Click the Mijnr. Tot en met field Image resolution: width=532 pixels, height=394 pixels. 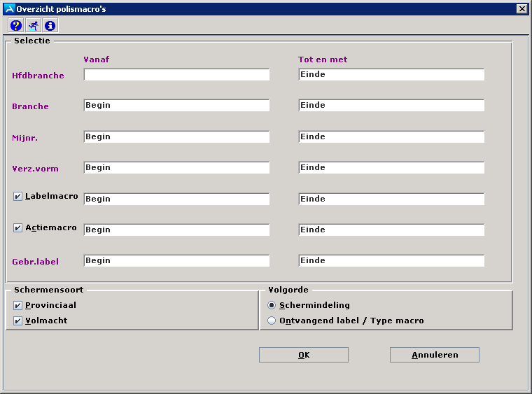tap(391, 136)
